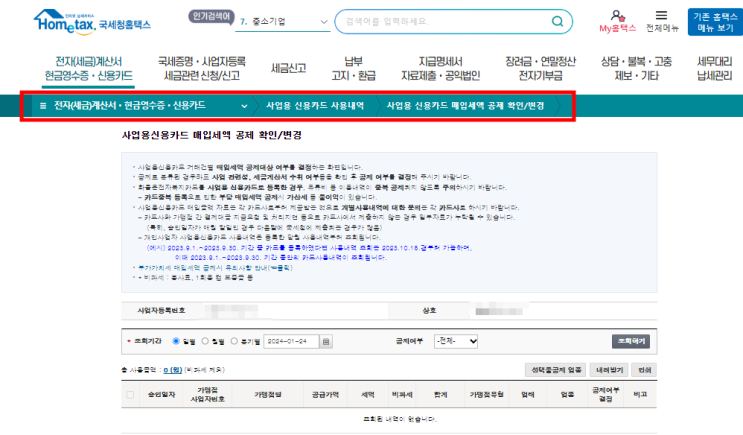Click the 상호 label
This screenshot has height=435, width=743.
pyautogui.click(x=429, y=311)
